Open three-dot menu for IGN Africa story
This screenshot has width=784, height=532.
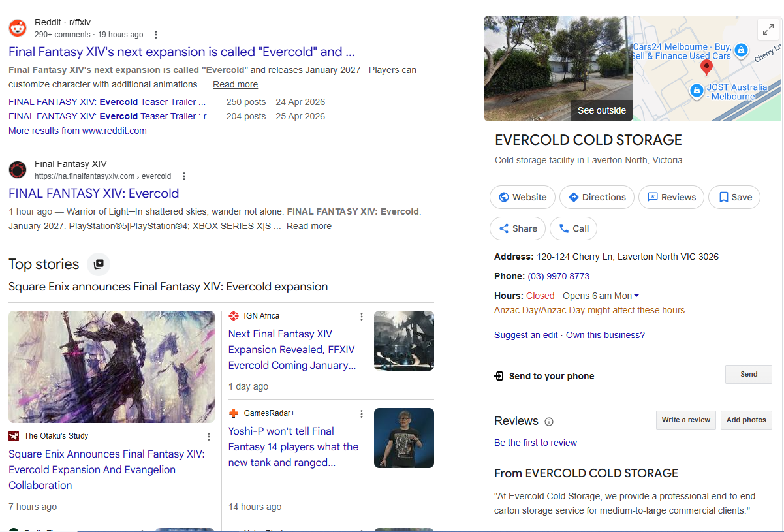(362, 317)
